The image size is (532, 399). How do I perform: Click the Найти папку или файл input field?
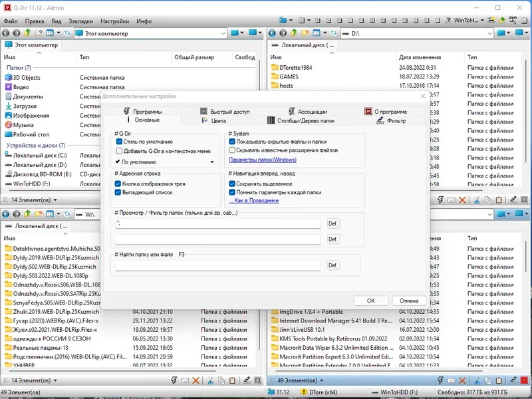coord(218,265)
